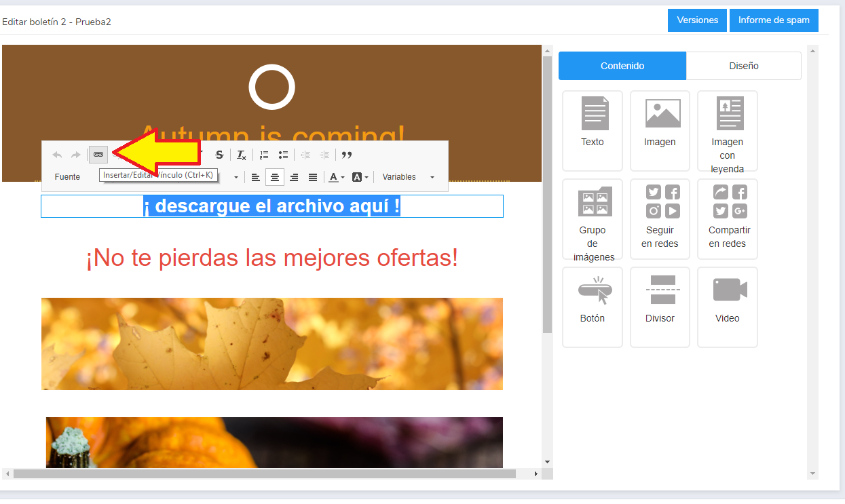Open the Variables dropdown
The image size is (845, 504).
(408, 177)
